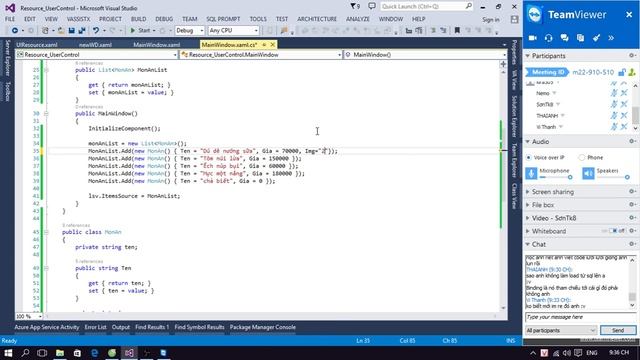640x360 pixels.
Task: Toggle microphone mute for participant Vi Thanh
Action: tap(614, 127)
